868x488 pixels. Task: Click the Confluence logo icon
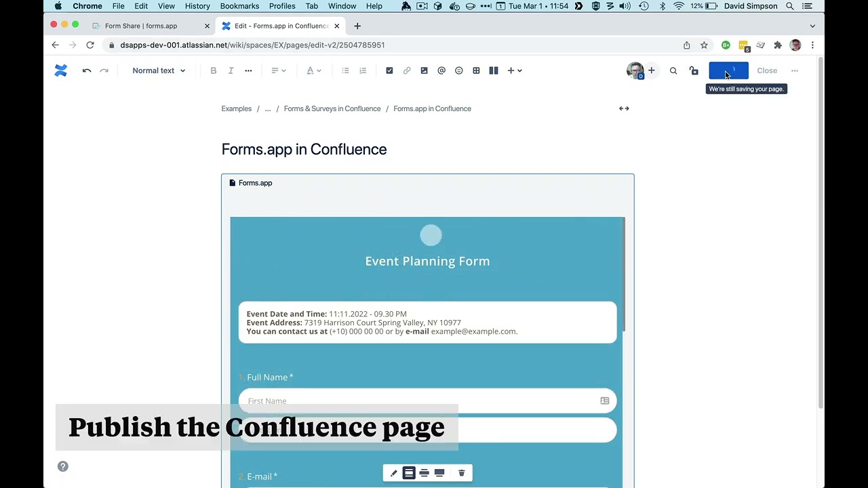[61, 70]
